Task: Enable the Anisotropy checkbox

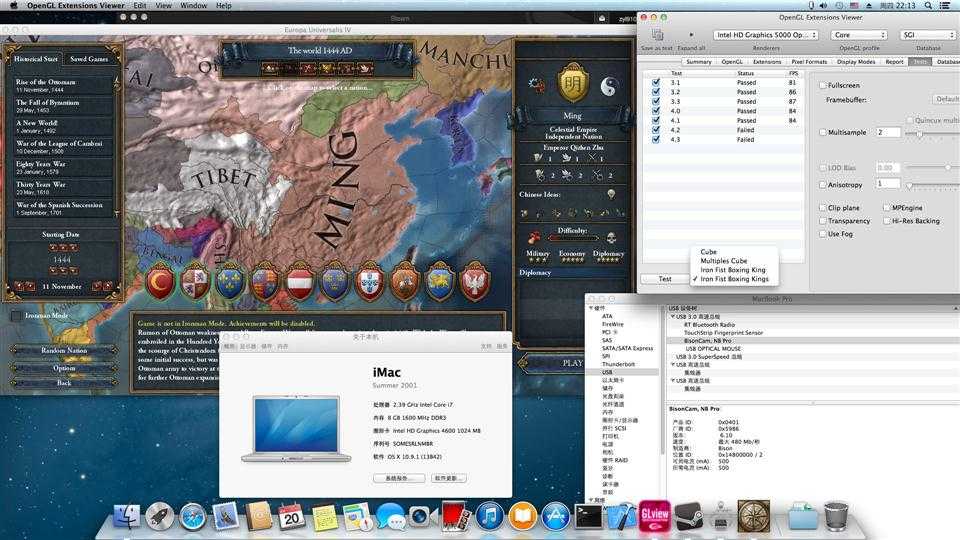Action: click(x=823, y=184)
